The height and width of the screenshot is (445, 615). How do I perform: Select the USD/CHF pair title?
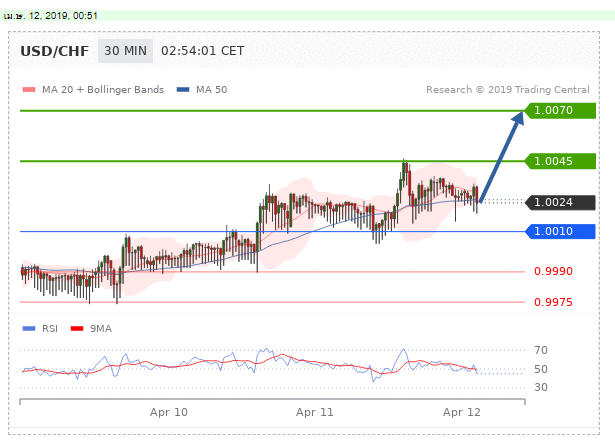[x=55, y=51]
